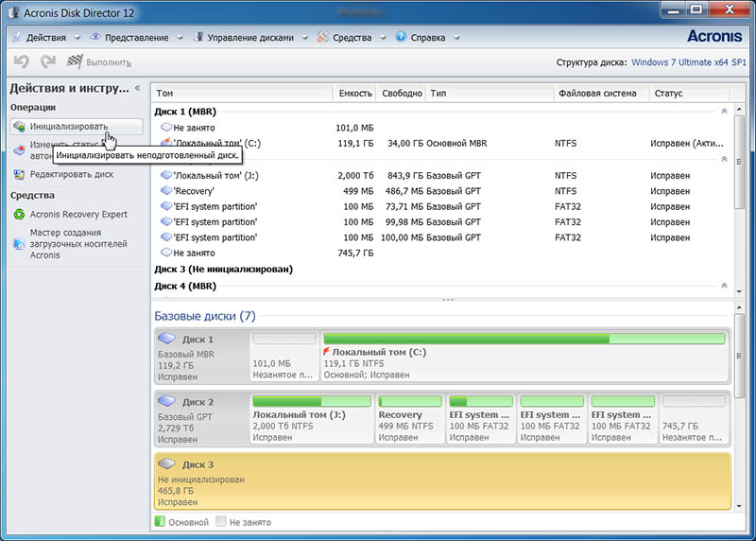Select Локальный том (J:) usage bar on Диск 2
The width and height of the screenshot is (756, 541).
[312, 401]
